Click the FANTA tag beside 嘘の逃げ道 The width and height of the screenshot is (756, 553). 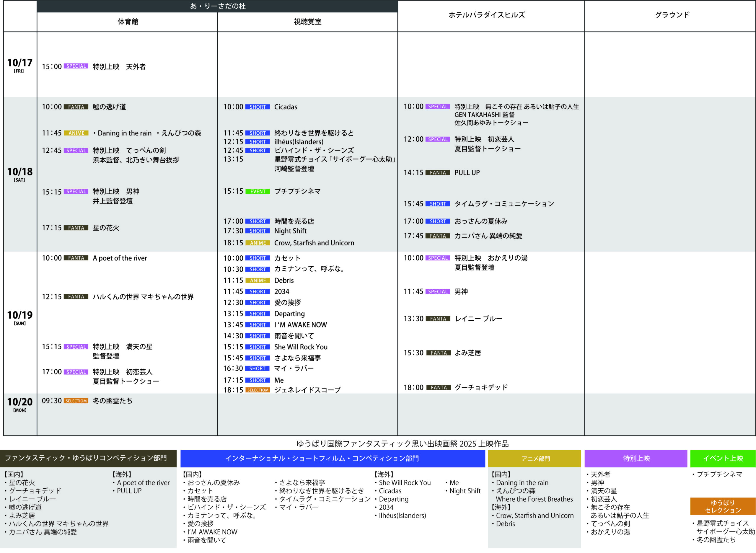pos(76,107)
